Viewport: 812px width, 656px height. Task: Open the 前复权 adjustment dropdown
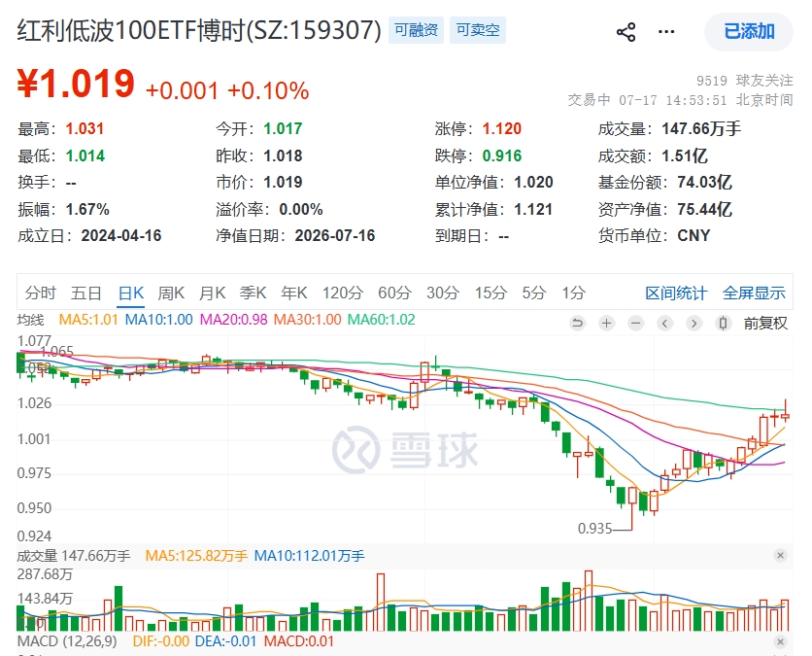[765, 324]
